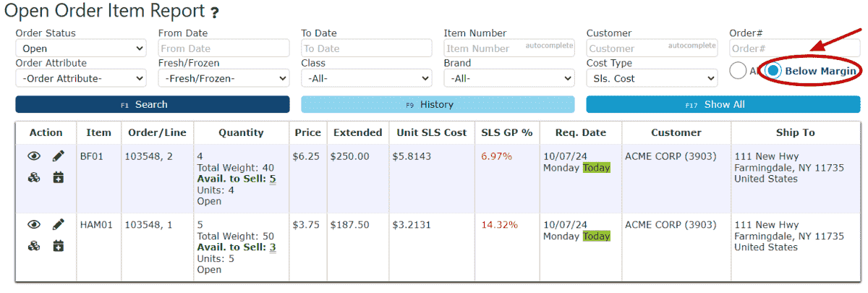Open the Cost Type dropdown
868x293 pixels.
(652, 78)
